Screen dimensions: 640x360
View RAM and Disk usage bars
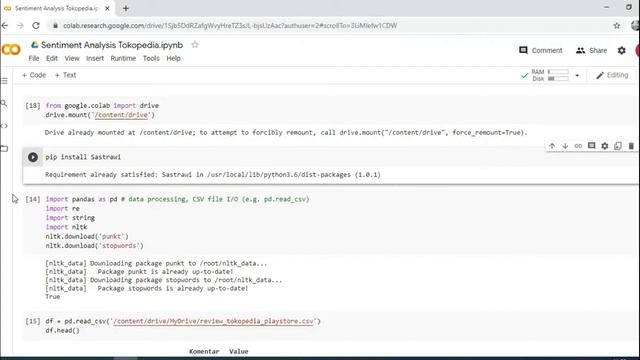point(551,75)
